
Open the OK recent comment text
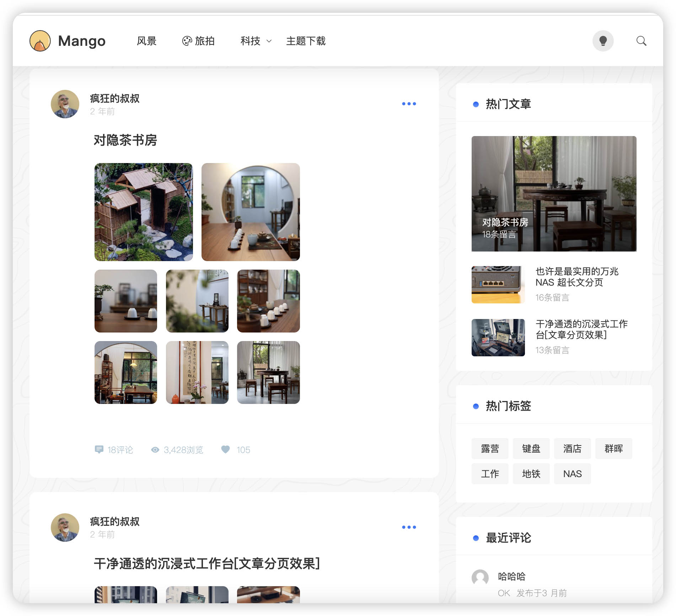click(504, 593)
